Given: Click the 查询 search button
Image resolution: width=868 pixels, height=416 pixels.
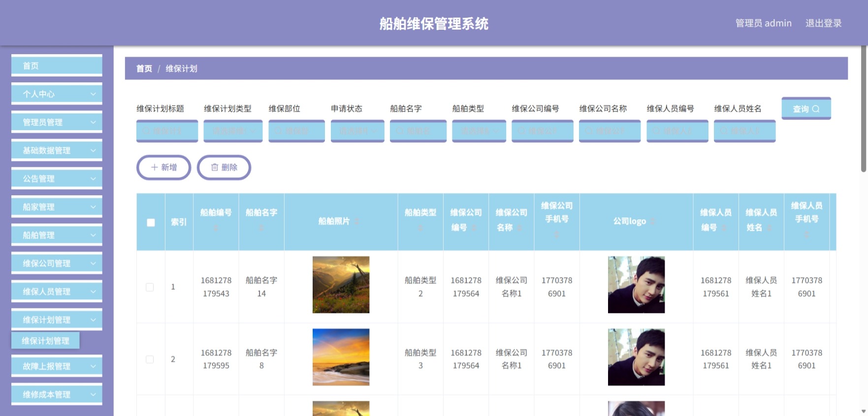Looking at the screenshot, I should 806,108.
